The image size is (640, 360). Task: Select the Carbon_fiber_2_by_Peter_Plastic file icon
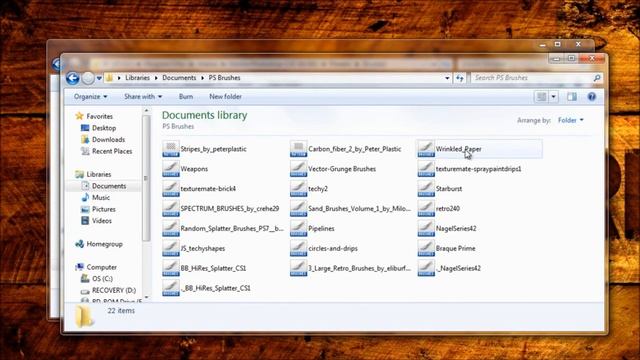[298, 149]
